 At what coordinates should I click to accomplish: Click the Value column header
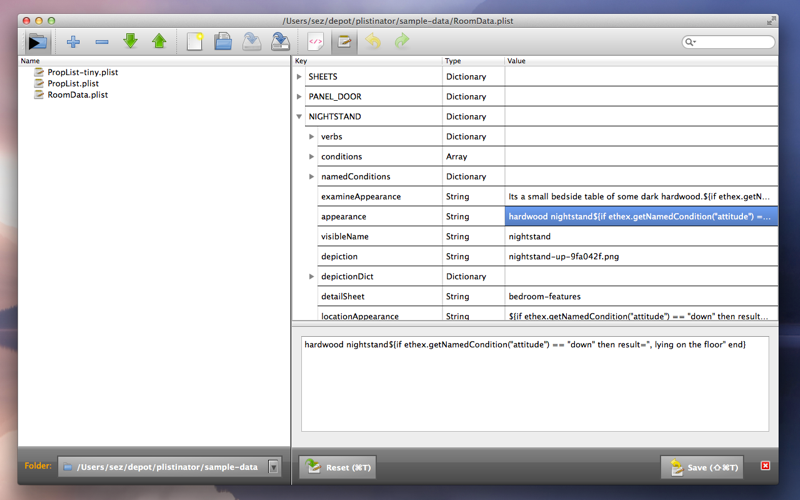click(641, 61)
